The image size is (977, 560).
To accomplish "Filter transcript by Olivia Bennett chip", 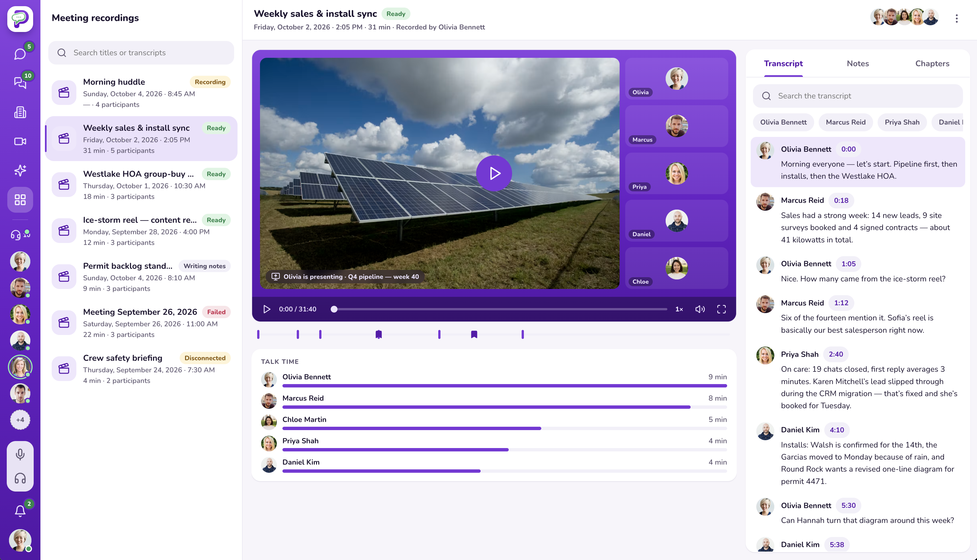I will [x=783, y=122].
